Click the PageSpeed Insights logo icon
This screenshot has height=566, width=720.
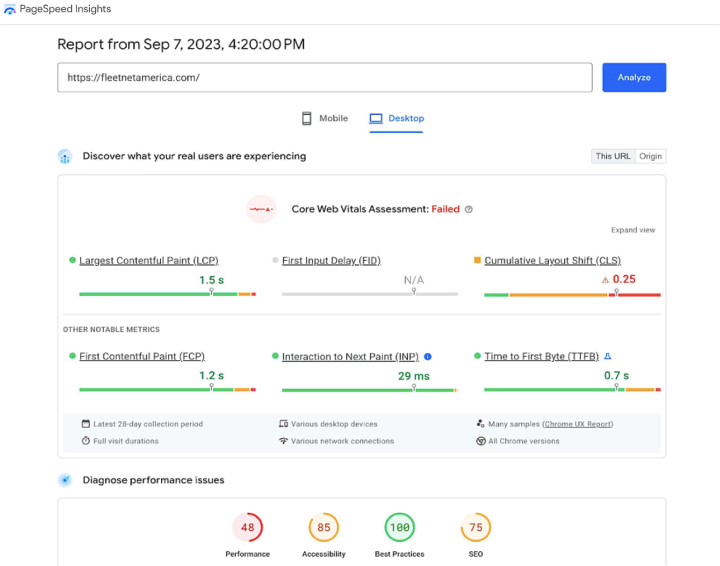coord(11,10)
